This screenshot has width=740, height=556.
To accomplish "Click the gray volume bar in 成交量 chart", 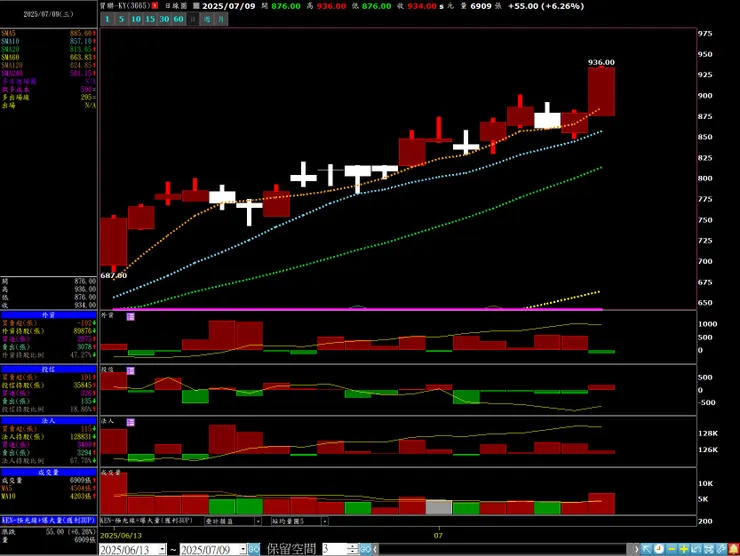I will point(439,507).
